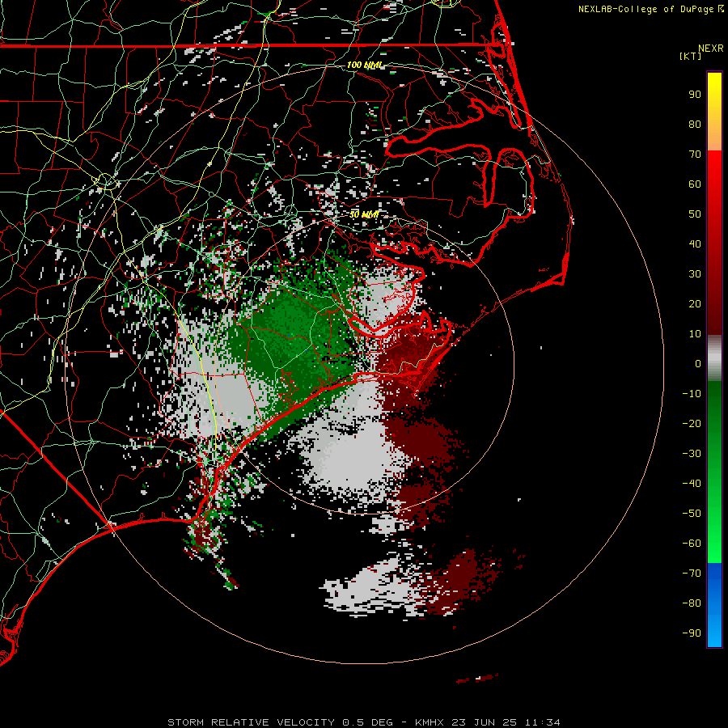Select the positive 50 knots scale label
The height and width of the screenshot is (728, 728).
point(695,214)
